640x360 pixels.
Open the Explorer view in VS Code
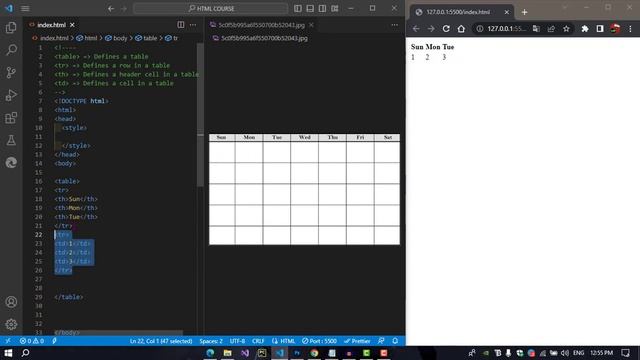tap(11, 27)
